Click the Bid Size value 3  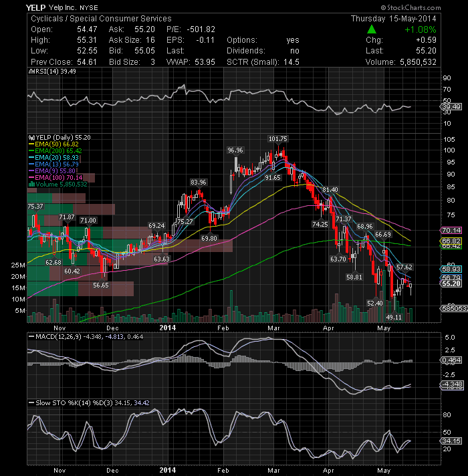tap(152, 62)
